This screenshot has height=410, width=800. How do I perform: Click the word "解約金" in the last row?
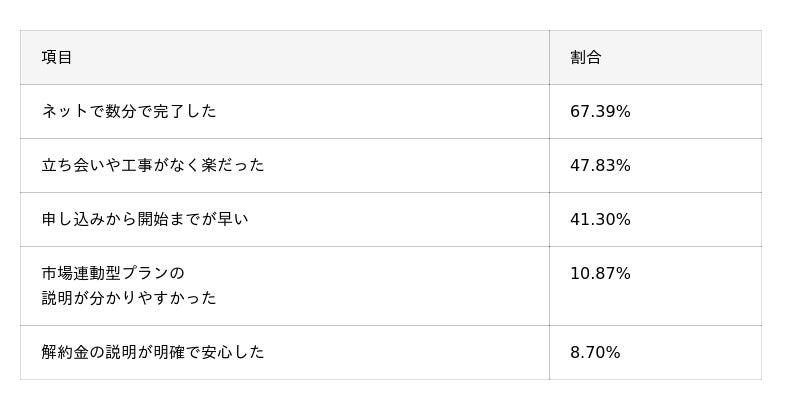coord(65,352)
